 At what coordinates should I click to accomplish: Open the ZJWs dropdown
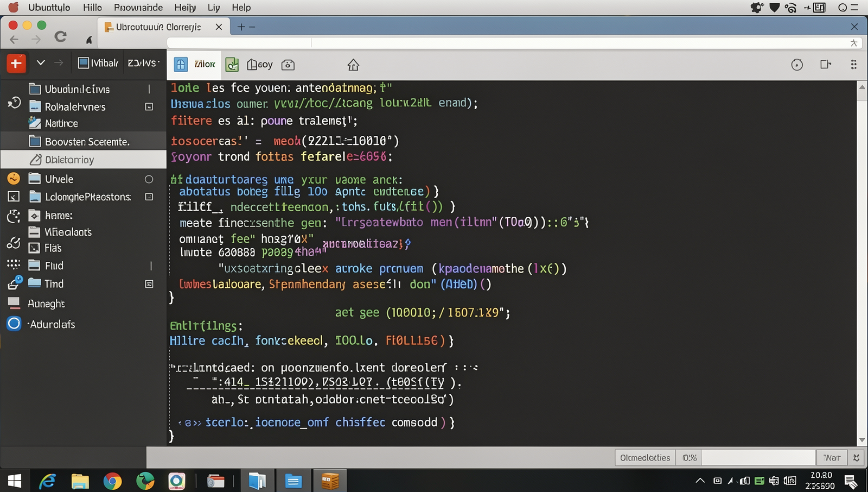click(144, 63)
